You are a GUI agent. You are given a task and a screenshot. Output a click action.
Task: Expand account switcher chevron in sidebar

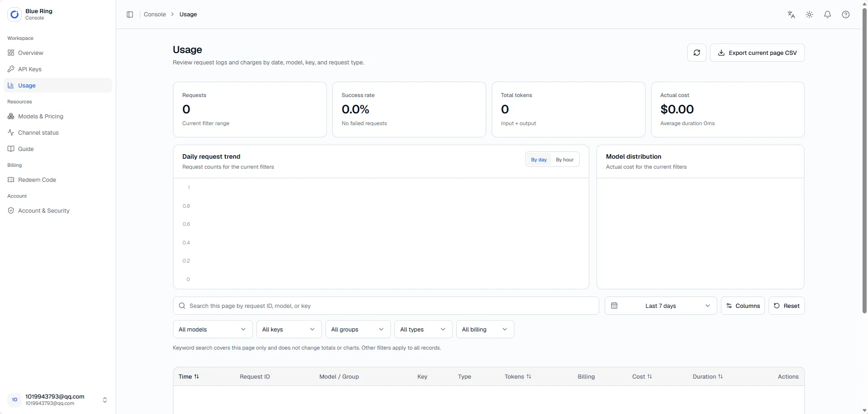pyautogui.click(x=105, y=400)
